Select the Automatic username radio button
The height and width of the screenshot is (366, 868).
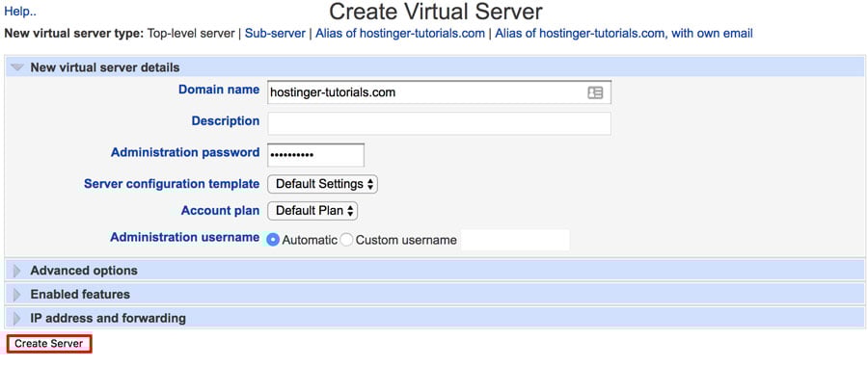pos(273,240)
